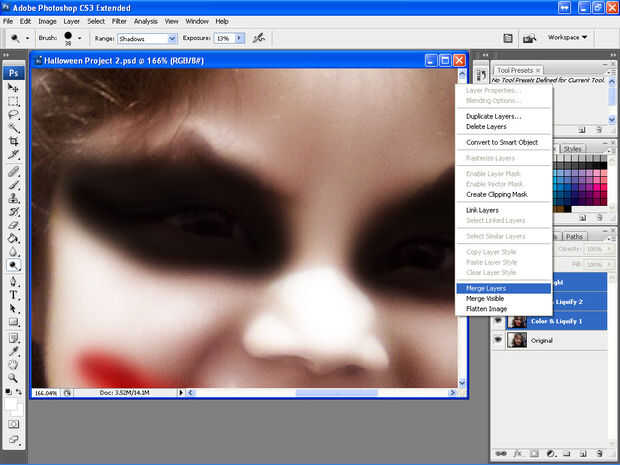Select the History Brush tool

point(13,212)
